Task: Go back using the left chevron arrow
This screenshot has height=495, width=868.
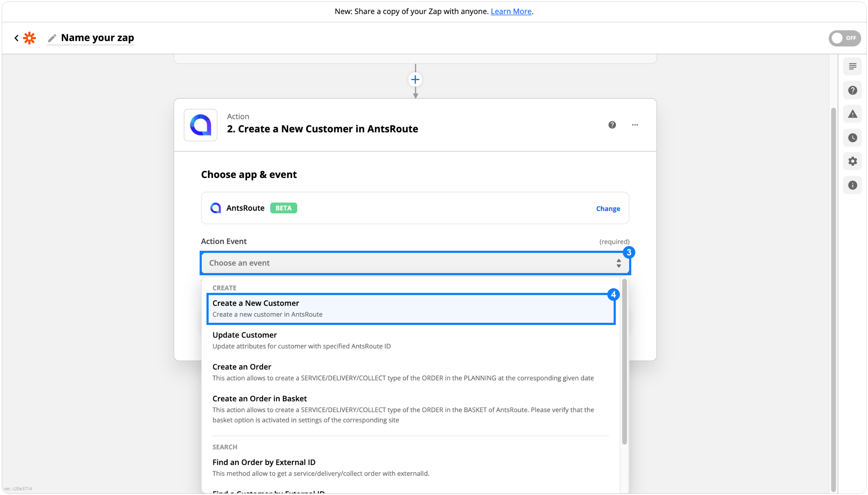Action: tap(16, 38)
